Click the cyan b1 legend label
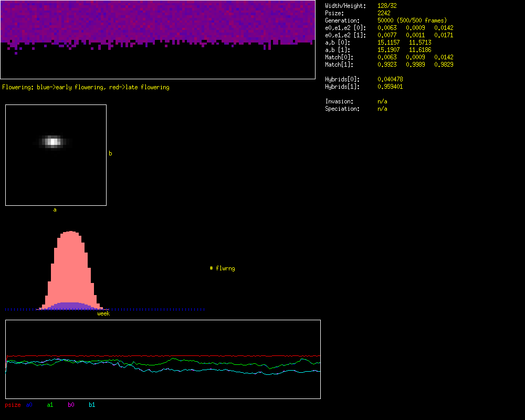The image size is (525, 420). click(92, 405)
